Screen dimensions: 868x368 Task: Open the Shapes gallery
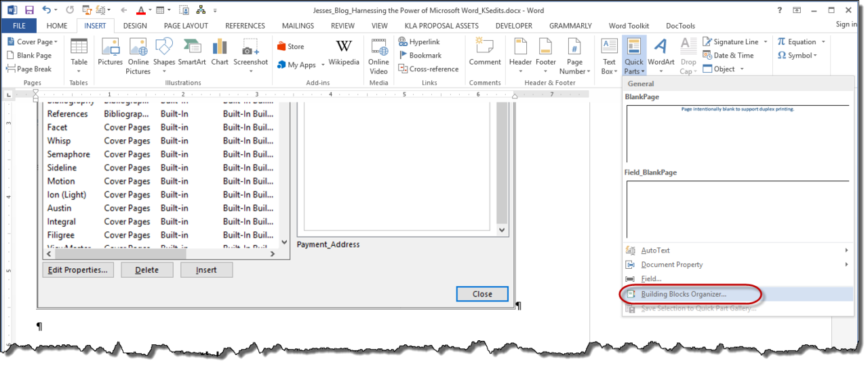pos(164,56)
